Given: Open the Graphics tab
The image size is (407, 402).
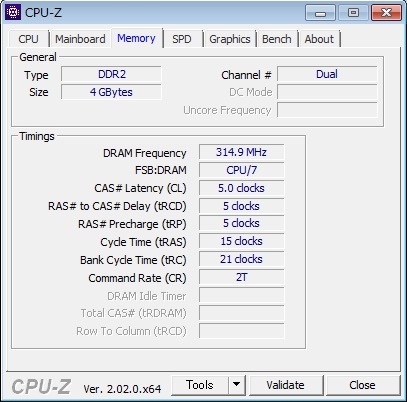Looking at the screenshot, I should [230, 39].
